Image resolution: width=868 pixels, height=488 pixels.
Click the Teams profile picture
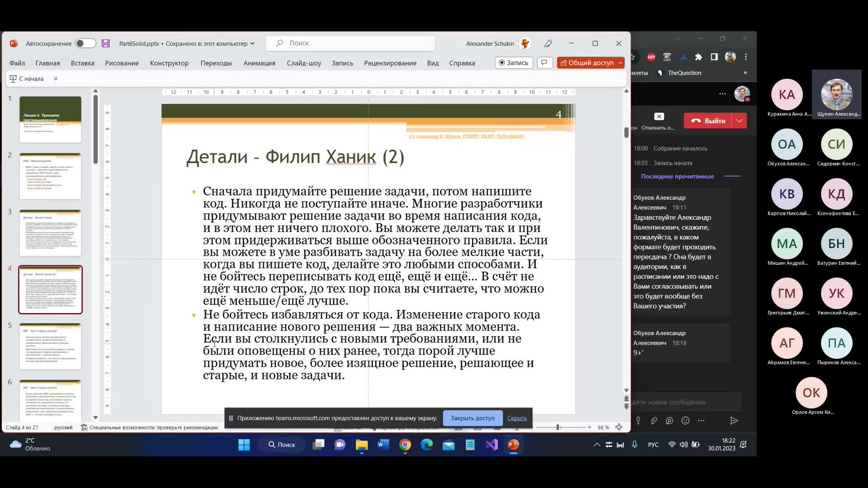(742, 94)
